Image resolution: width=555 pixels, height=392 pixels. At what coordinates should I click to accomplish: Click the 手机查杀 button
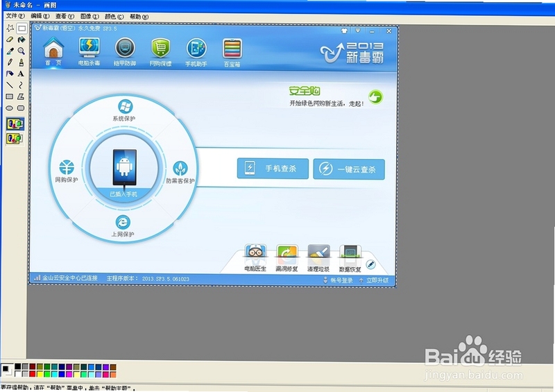[x=273, y=169]
